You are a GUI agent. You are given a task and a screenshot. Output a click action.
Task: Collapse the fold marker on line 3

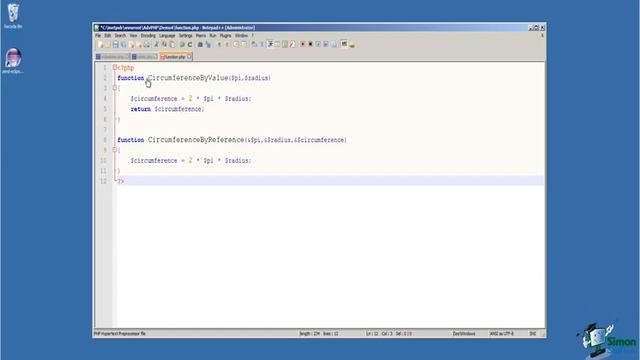coord(115,88)
